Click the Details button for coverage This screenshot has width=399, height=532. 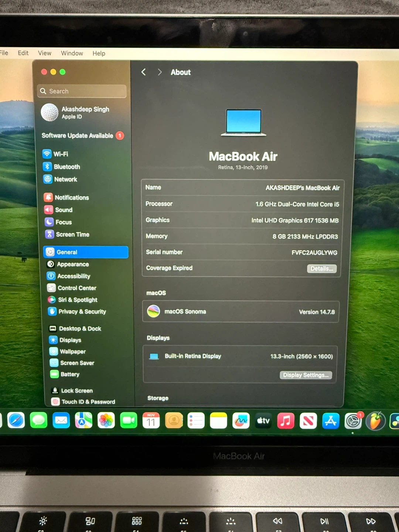tap(321, 269)
